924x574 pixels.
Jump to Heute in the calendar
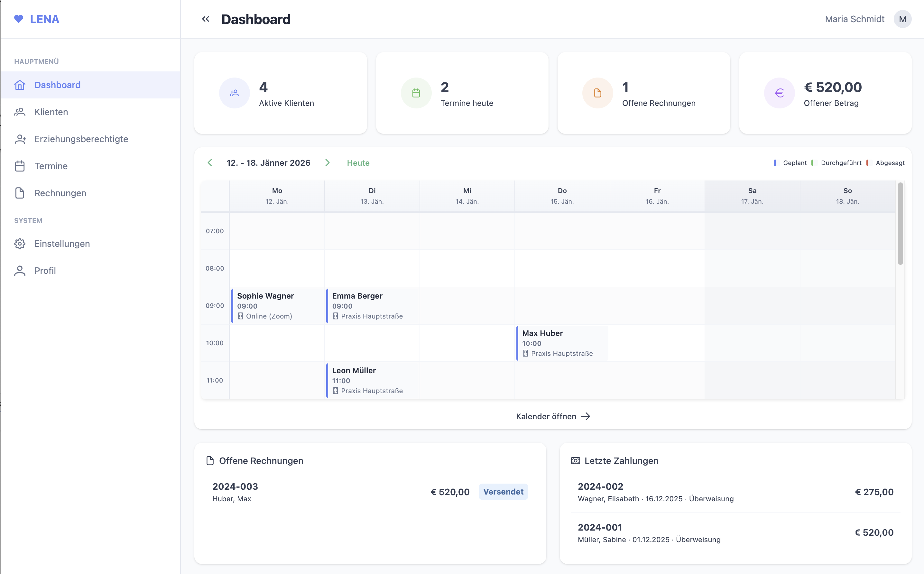(358, 163)
